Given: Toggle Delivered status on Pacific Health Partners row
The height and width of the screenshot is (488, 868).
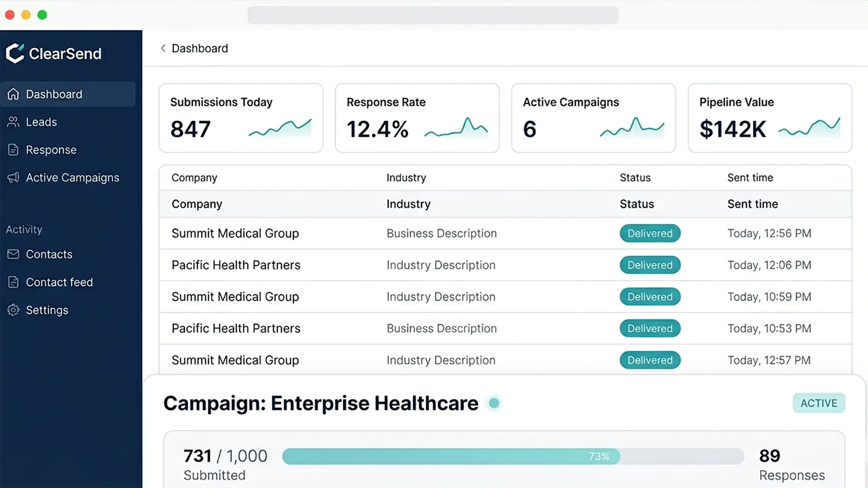Looking at the screenshot, I should pyautogui.click(x=650, y=265).
